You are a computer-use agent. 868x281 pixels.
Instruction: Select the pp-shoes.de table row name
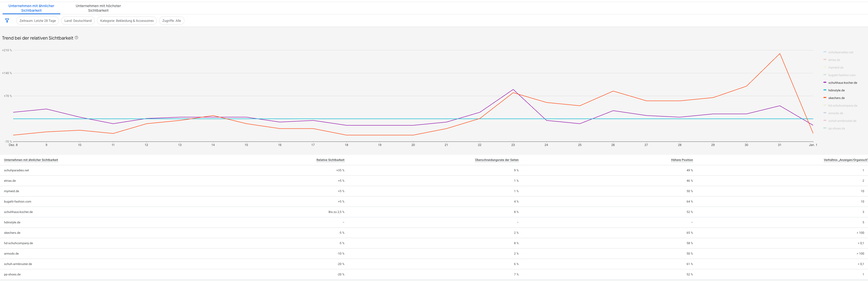(12, 275)
